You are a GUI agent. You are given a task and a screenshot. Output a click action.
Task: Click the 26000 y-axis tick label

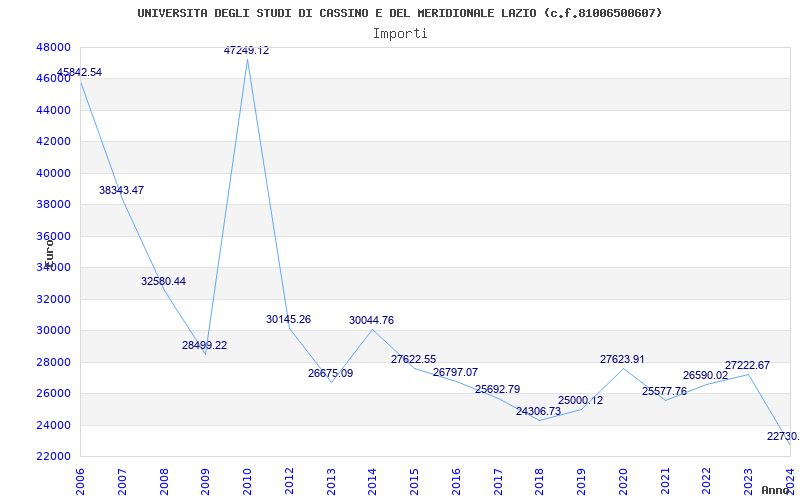point(53,393)
